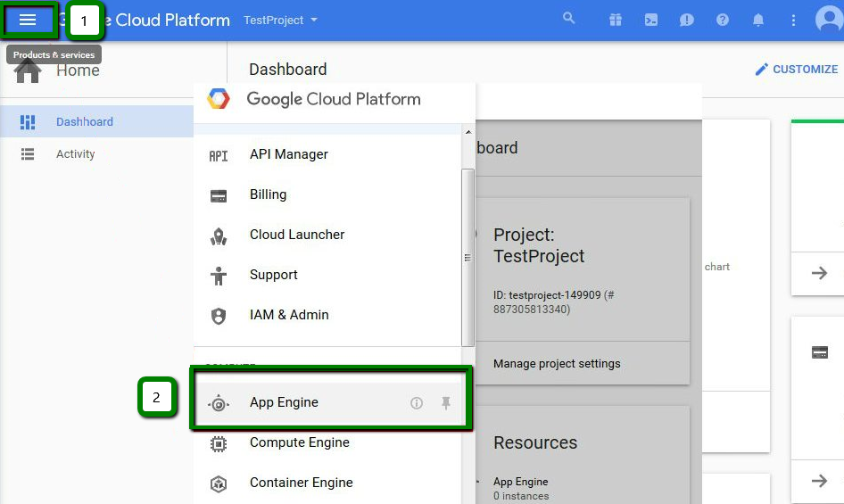Click the Dashboard page title

point(287,70)
